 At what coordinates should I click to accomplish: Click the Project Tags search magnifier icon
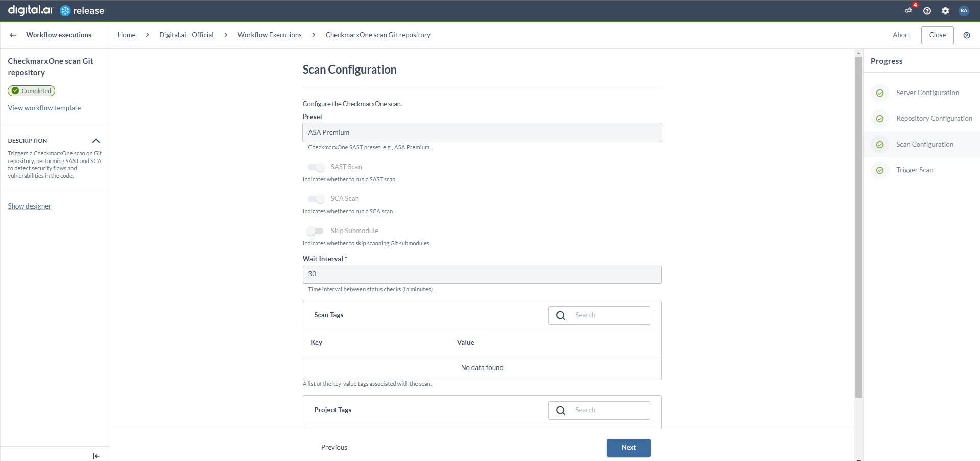click(x=561, y=410)
